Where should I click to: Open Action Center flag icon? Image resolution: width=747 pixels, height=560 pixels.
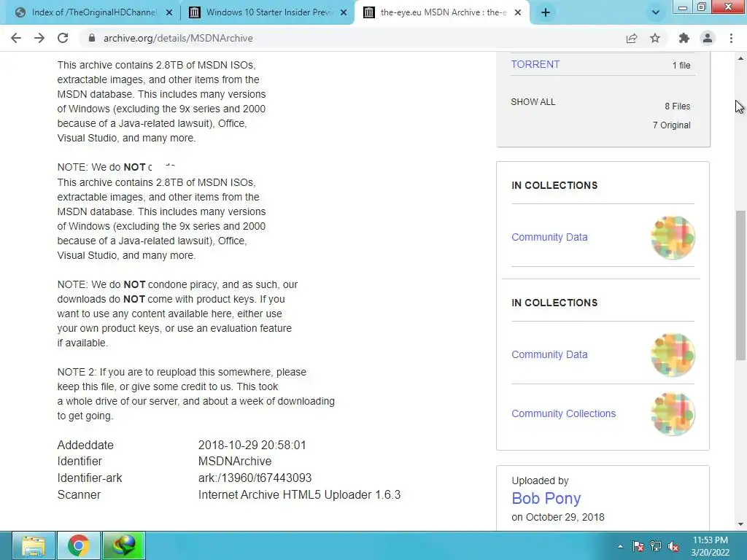pos(638,546)
